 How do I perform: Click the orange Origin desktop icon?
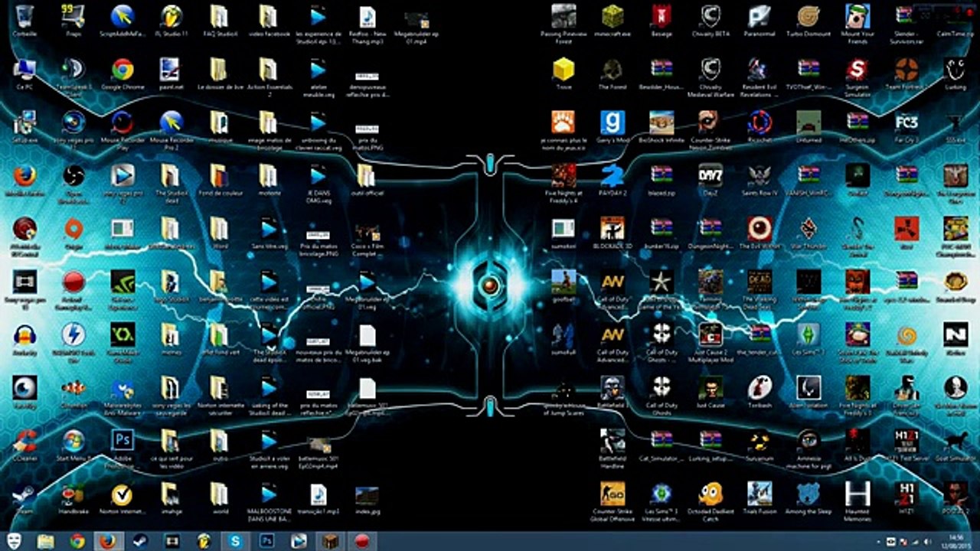[73, 228]
